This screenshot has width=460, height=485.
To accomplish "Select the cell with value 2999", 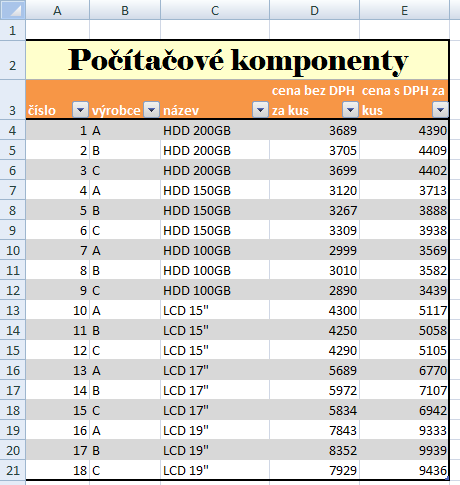I will pos(314,250).
